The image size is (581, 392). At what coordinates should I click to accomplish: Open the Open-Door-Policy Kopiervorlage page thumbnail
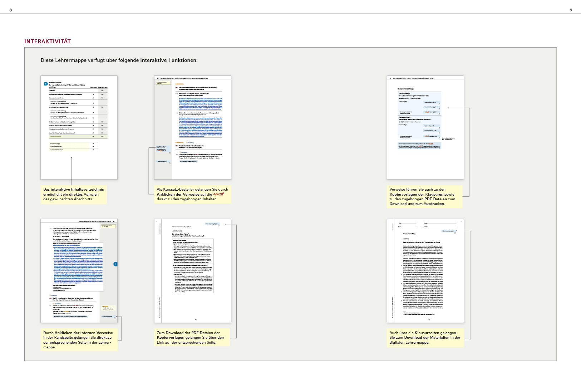192,271
